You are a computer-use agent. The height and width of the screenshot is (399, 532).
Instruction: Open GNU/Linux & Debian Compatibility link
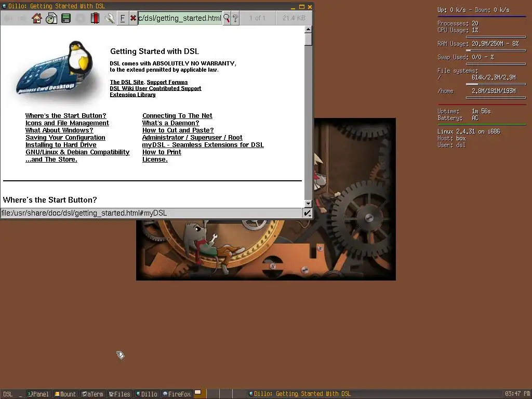pos(77,152)
